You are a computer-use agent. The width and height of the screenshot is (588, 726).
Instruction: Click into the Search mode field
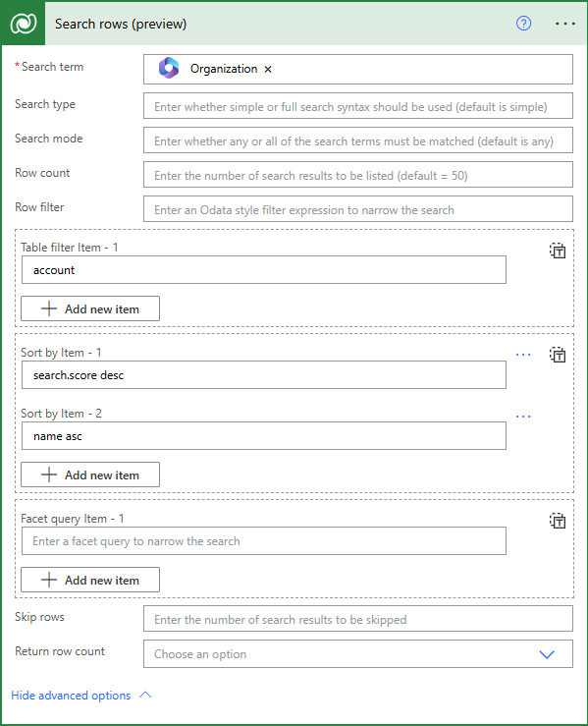[358, 140]
